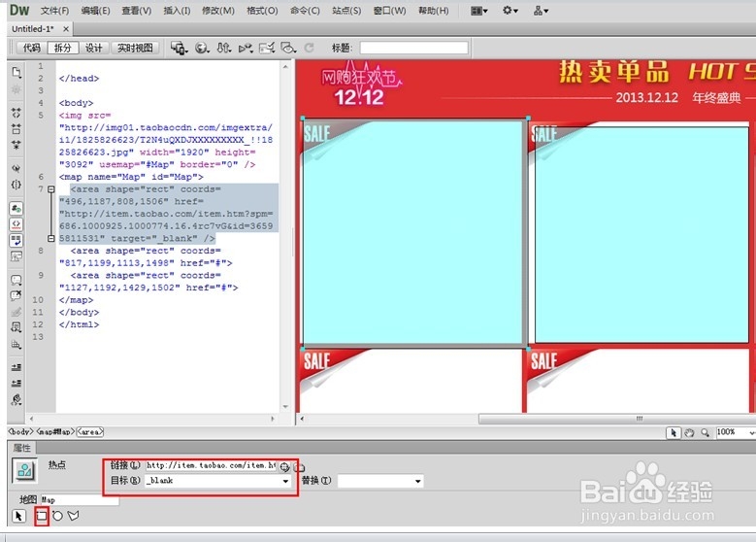Select the hand tool in status bar
The height and width of the screenshot is (542, 756).
(689, 432)
